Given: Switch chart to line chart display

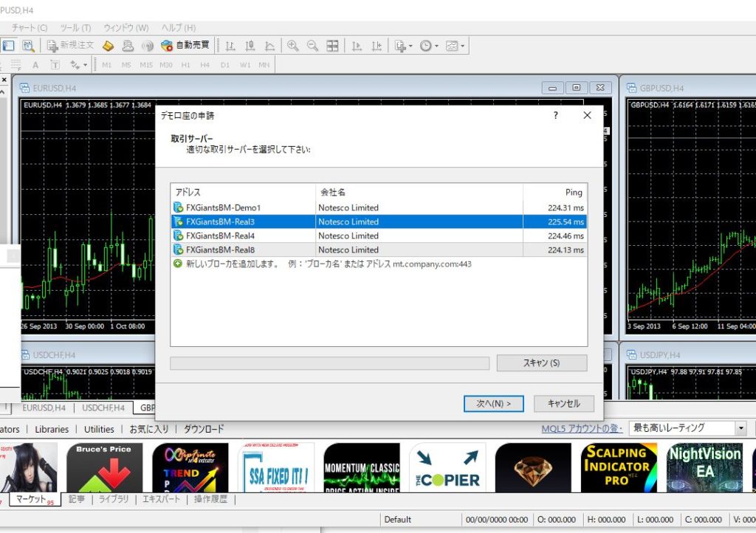Looking at the screenshot, I should [270, 46].
